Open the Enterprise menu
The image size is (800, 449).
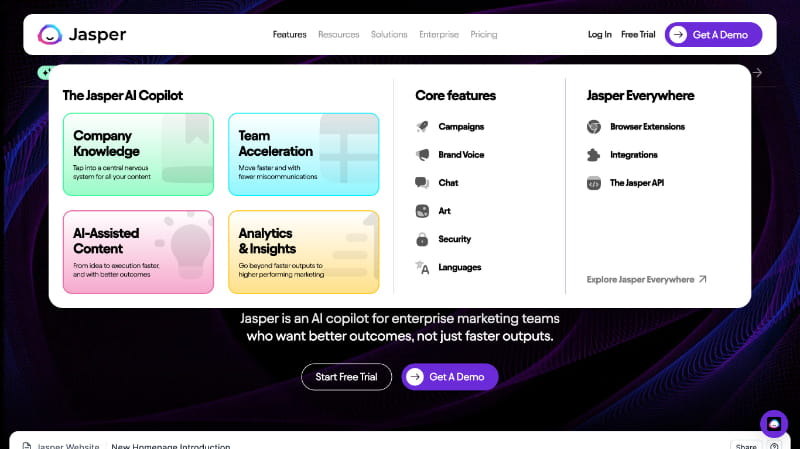click(x=439, y=34)
